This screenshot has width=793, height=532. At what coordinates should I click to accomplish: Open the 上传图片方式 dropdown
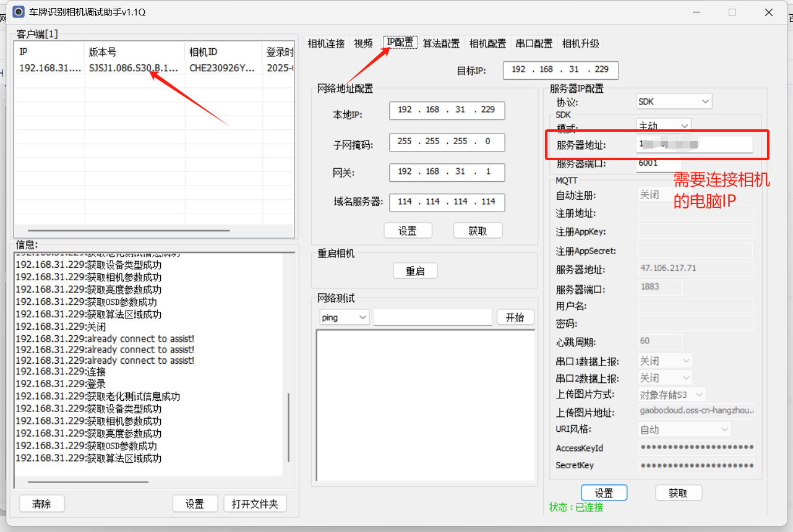pyautogui.click(x=672, y=395)
